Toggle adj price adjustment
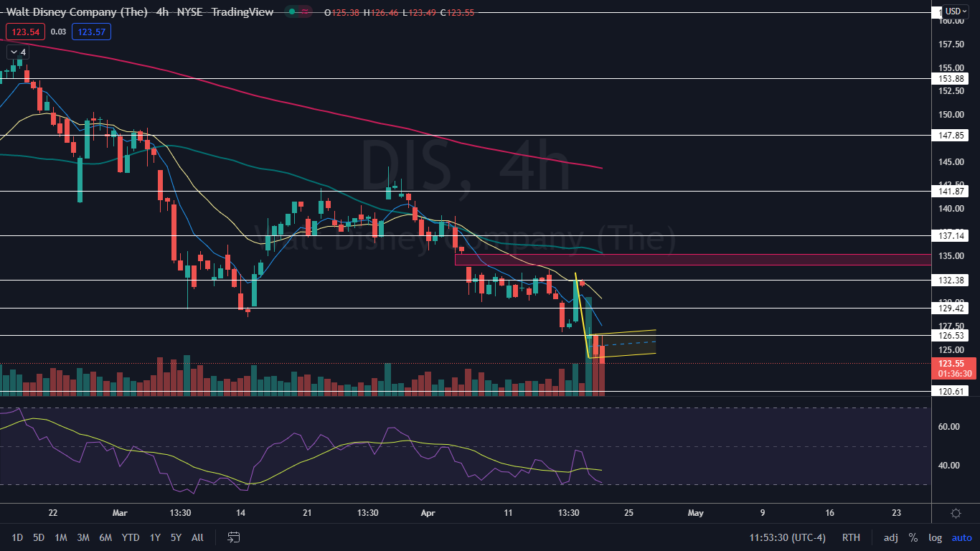This screenshot has width=980, height=551. [x=891, y=537]
